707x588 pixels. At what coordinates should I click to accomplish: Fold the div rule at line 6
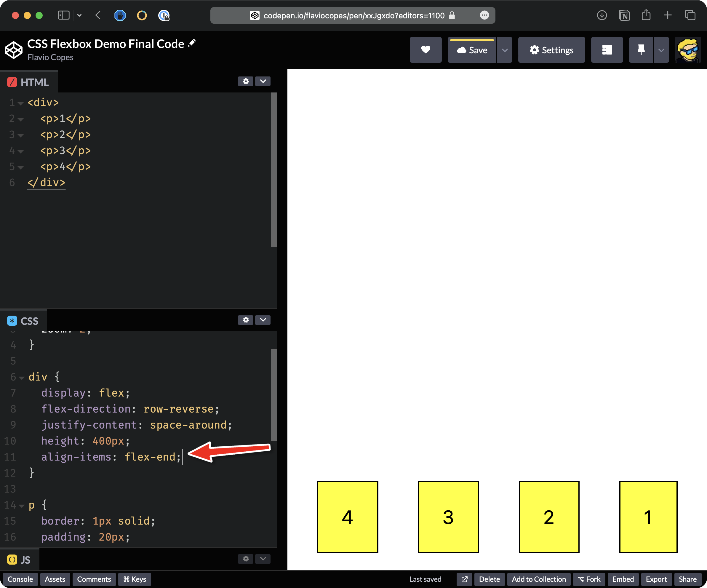(22, 378)
